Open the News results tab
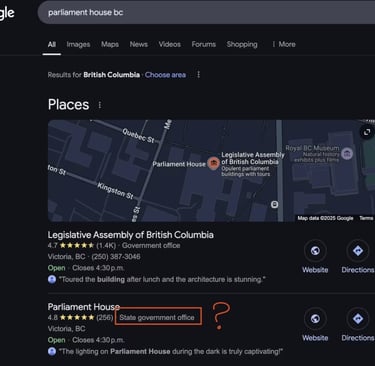Viewport: 375px width, 366px height. (139, 44)
